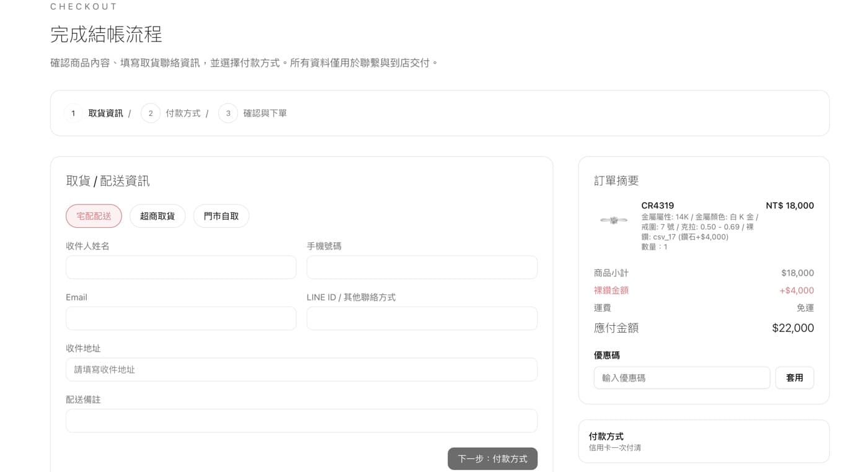Click the 應付金額 label
Viewport: 868px width, 472px height.
[x=616, y=328]
